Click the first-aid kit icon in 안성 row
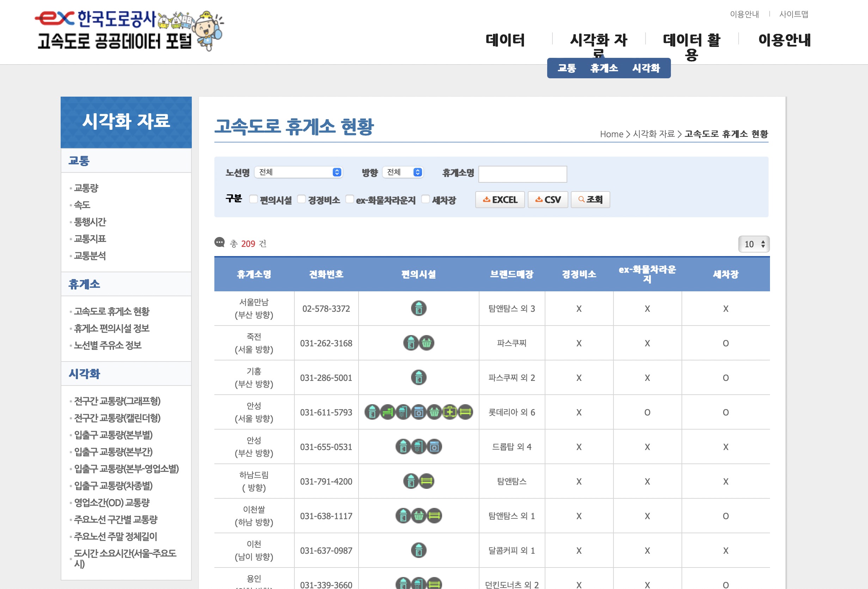Image resolution: width=868 pixels, height=589 pixels. point(450,412)
